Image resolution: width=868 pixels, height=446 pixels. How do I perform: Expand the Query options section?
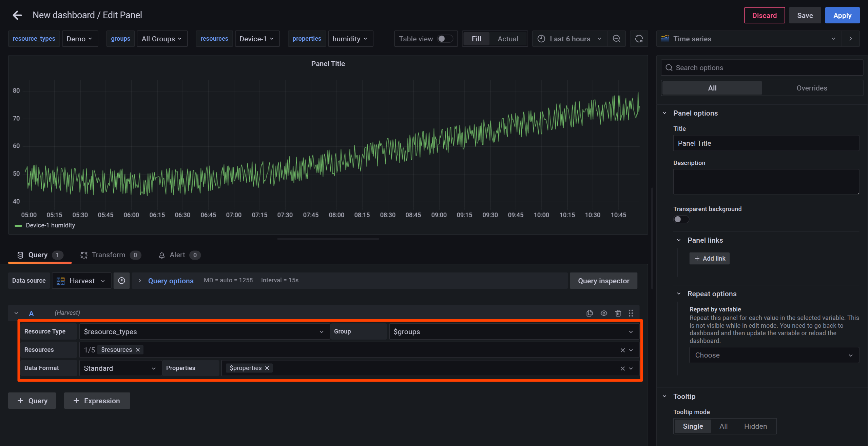click(170, 281)
